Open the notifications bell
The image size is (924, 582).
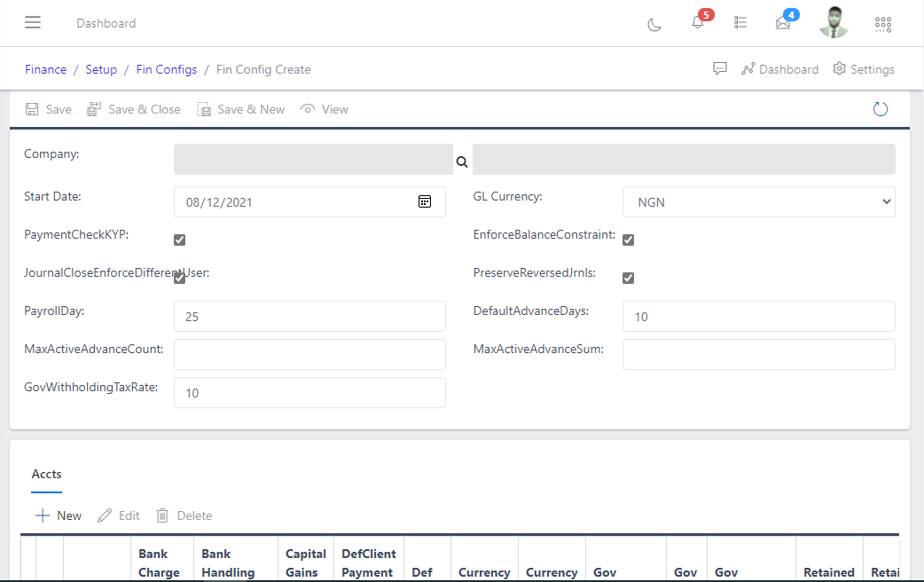click(697, 25)
